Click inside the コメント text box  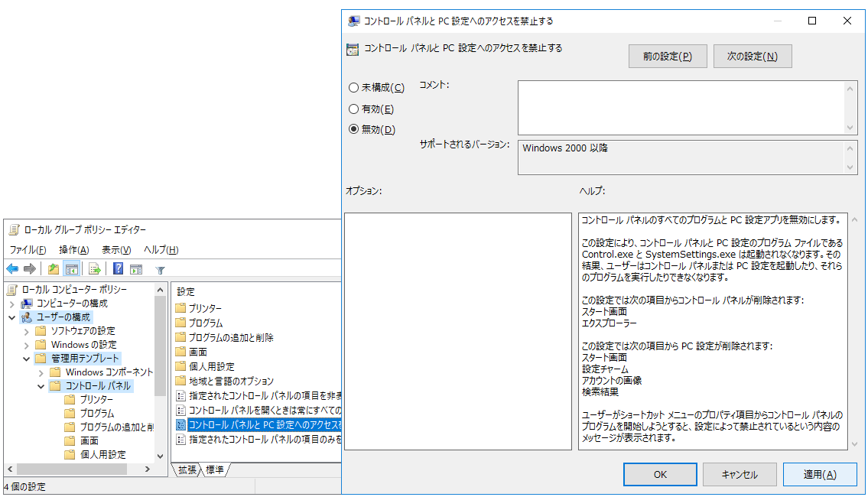click(x=681, y=108)
